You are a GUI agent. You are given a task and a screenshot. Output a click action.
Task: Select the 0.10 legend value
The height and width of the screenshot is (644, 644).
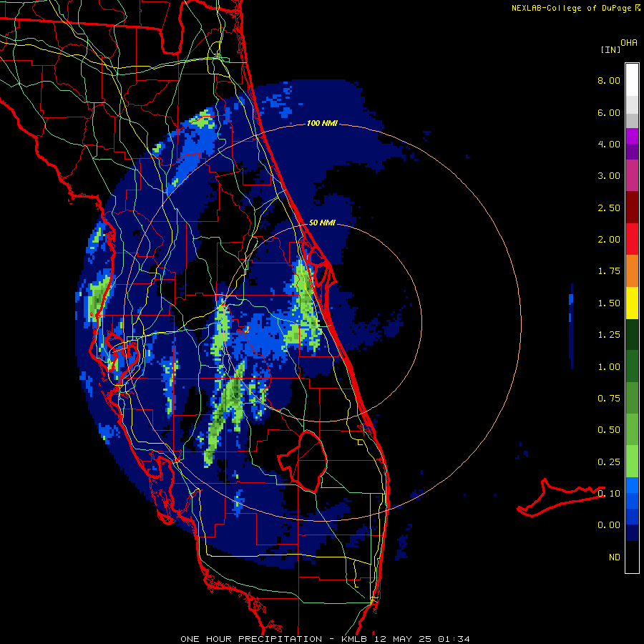point(609,494)
